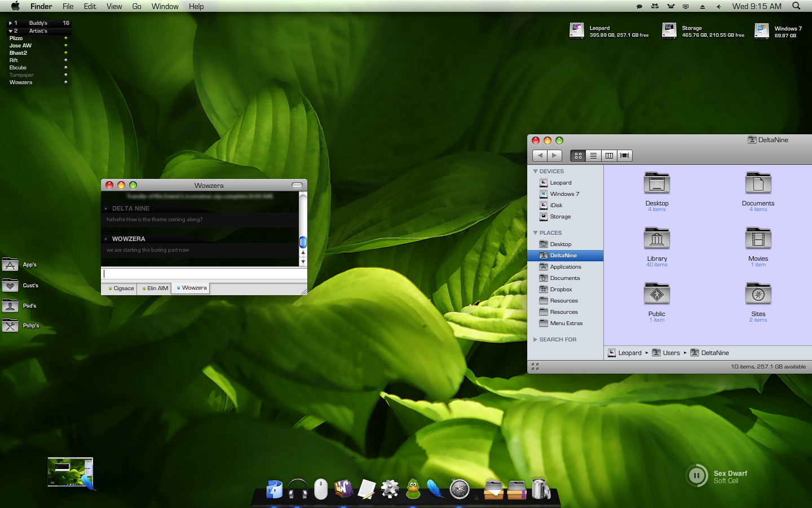812x508 pixels.
Task: Open the Storage drive on the desktop
Action: pos(669,30)
